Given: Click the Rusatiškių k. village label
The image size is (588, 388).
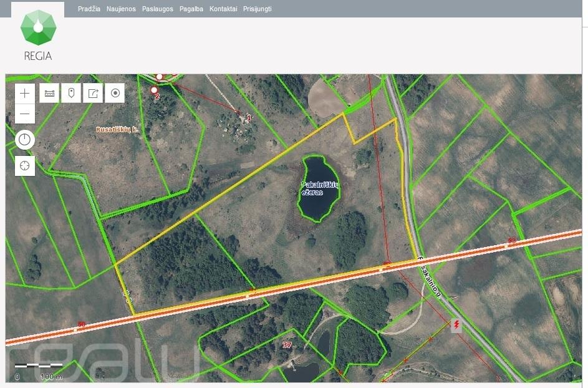Looking at the screenshot, I should (x=117, y=130).
